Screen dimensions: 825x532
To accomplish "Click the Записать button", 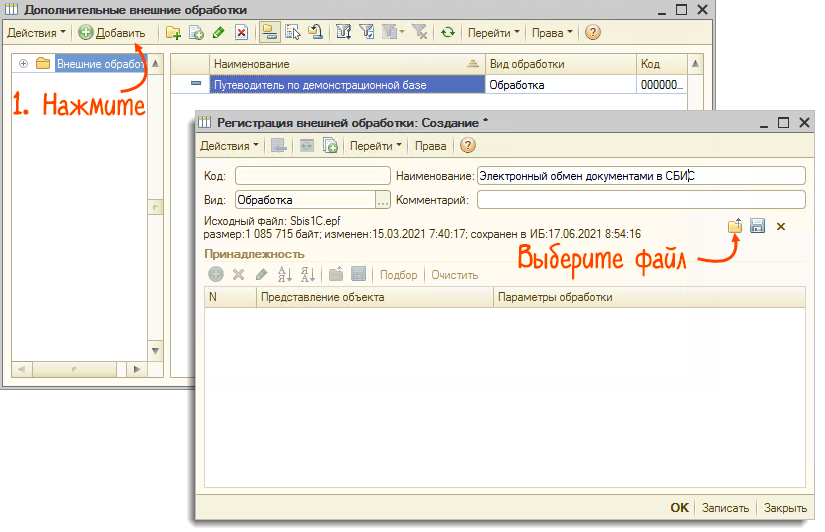I will pyautogui.click(x=724, y=507).
